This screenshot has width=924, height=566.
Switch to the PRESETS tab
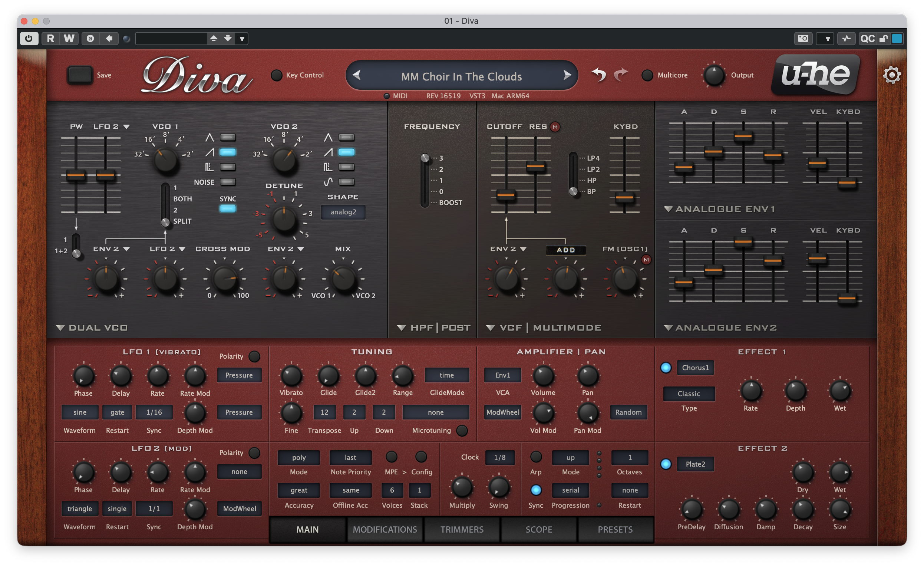[x=615, y=529]
